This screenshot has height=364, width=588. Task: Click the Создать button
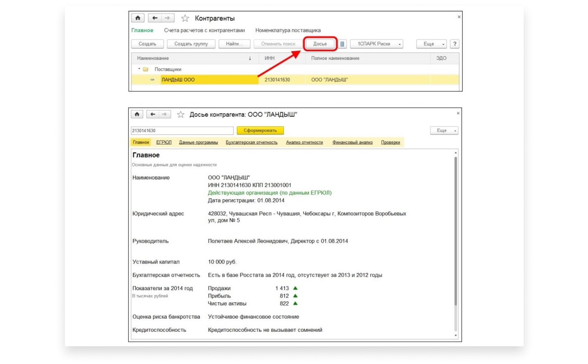click(x=147, y=44)
